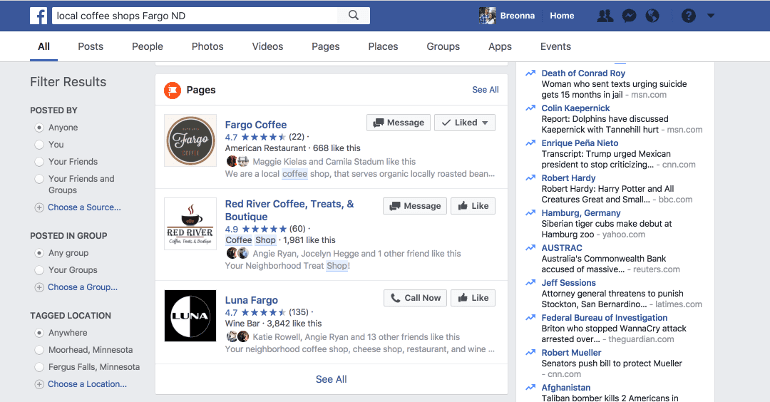
Task: Expand 'Choose a Source...' option
Action: (84, 207)
